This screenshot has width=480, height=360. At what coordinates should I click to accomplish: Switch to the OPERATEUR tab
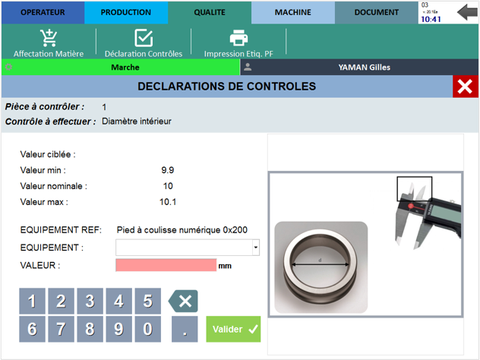pos(43,12)
